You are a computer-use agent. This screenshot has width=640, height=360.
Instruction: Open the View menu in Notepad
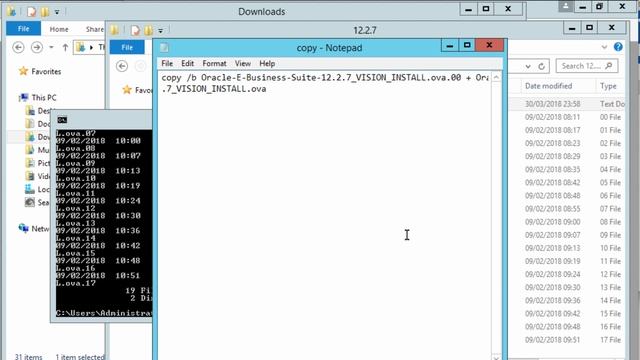242,63
